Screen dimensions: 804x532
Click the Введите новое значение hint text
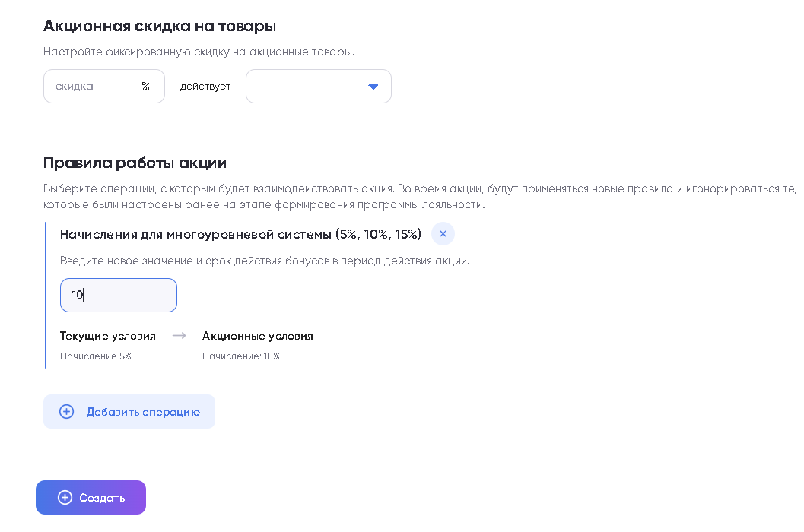coord(265,261)
